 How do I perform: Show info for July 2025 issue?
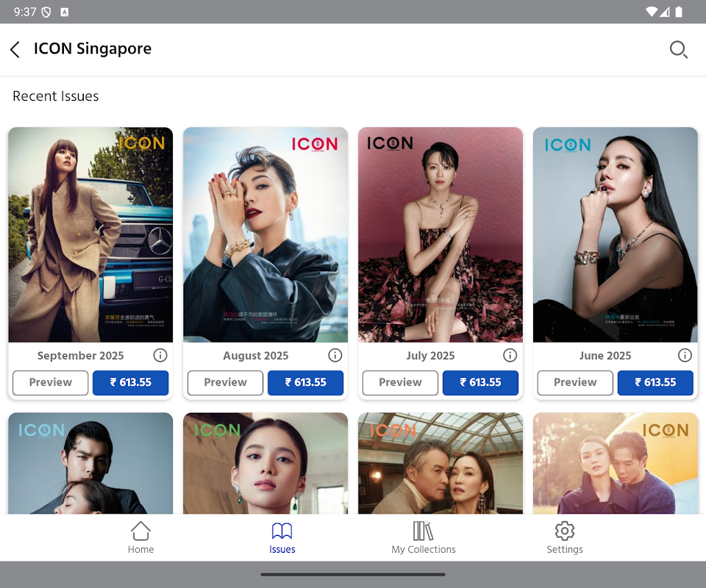(510, 356)
